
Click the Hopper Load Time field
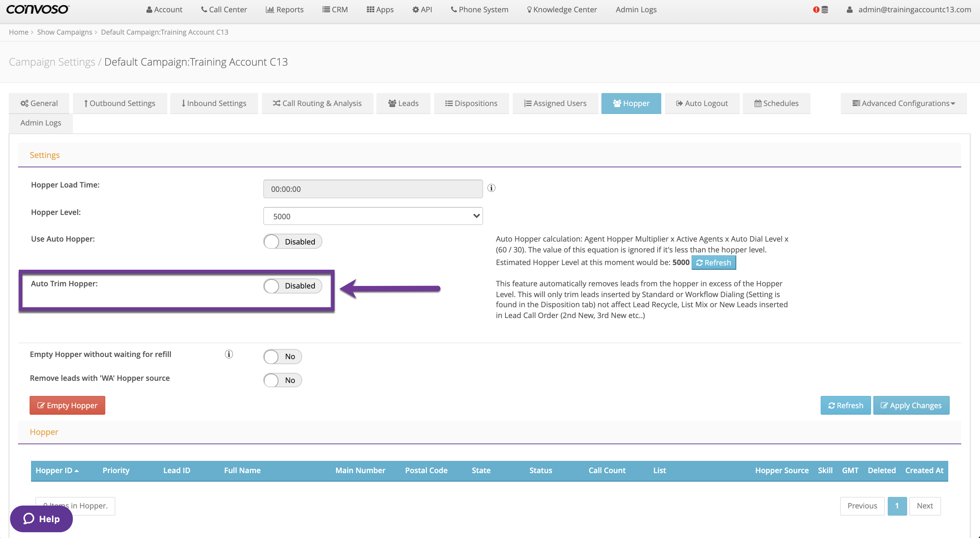pos(373,189)
